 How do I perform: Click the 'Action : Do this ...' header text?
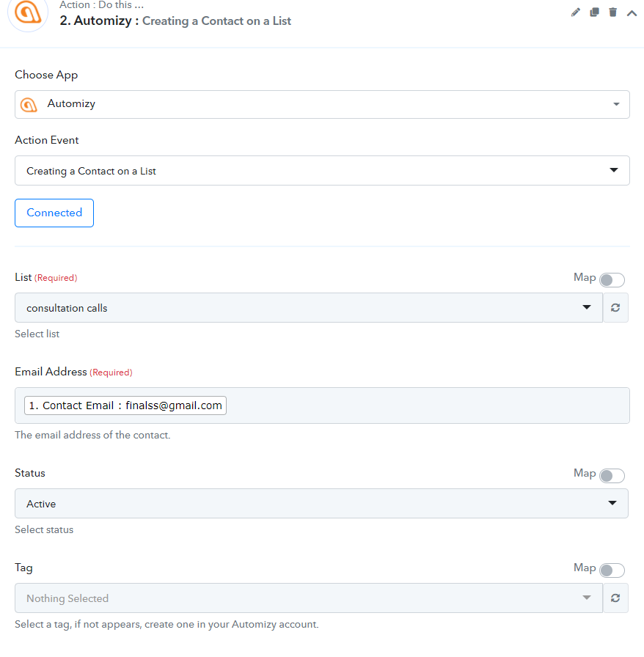pos(101,4)
